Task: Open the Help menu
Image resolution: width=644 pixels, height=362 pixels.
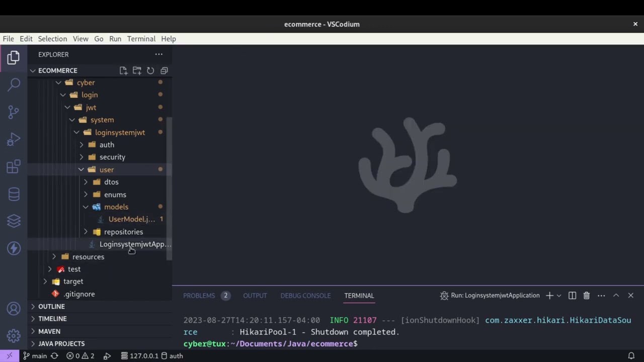Action: point(169,39)
